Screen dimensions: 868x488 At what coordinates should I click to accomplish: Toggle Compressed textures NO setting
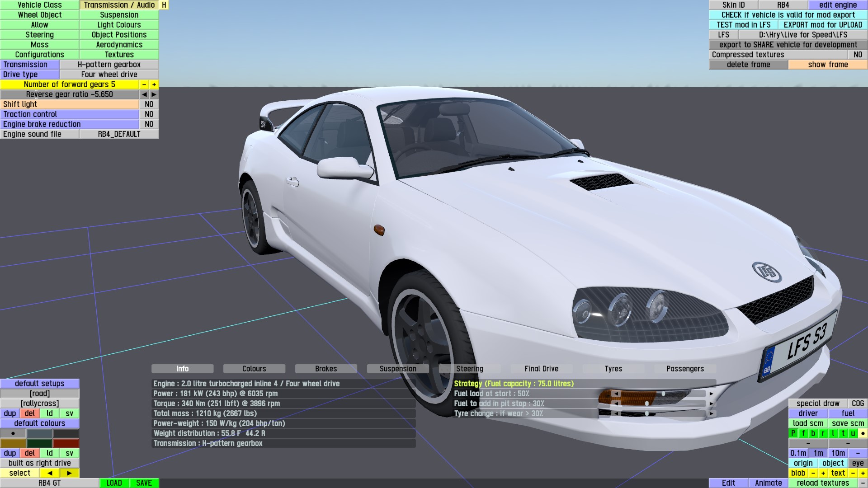858,55
